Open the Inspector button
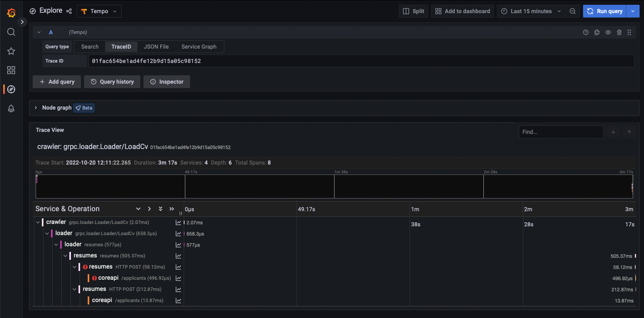Image resolution: width=644 pixels, height=318 pixels. click(167, 82)
